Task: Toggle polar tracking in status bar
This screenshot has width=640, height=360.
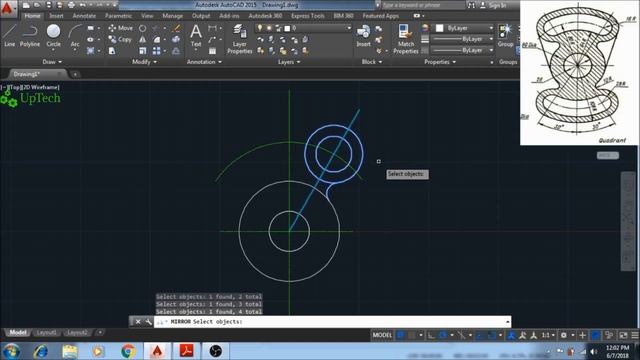Action: [x=443, y=335]
